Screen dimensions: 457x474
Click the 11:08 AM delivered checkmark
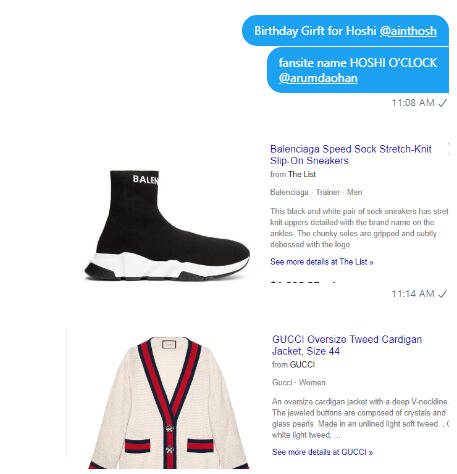(442, 103)
